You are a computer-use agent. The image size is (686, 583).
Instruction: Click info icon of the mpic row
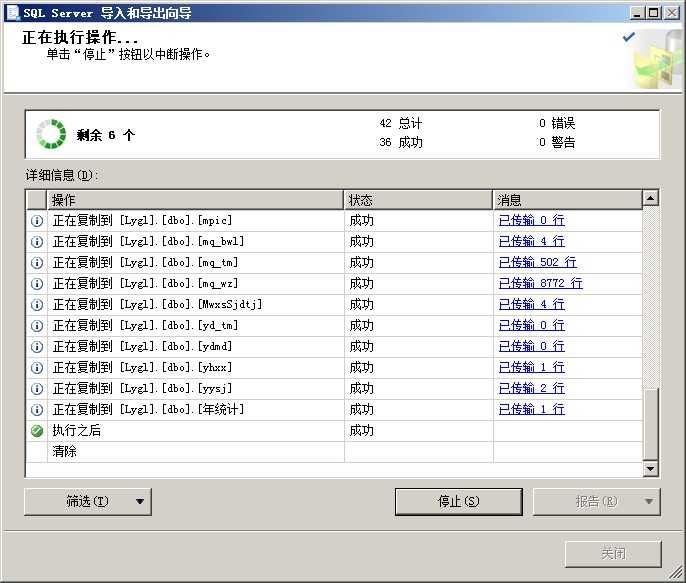pyautogui.click(x=37, y=221)
